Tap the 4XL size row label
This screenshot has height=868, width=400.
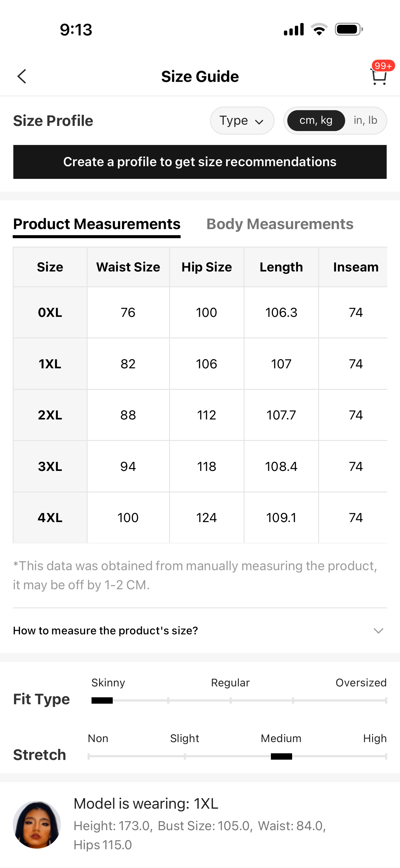(x=50, y=518)
